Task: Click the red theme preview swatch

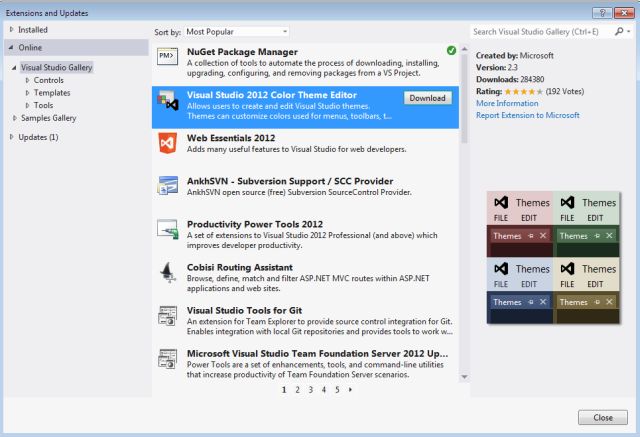Action: coord(520,224)
